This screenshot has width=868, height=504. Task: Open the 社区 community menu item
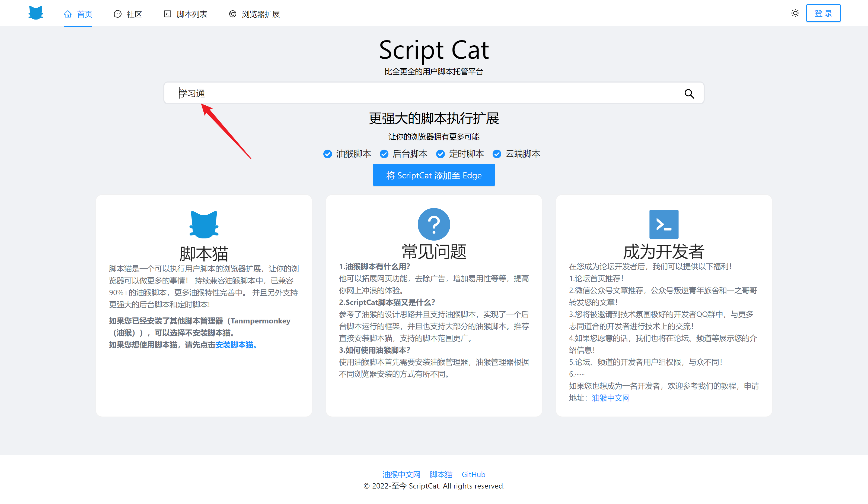click(x=128, y=14)
